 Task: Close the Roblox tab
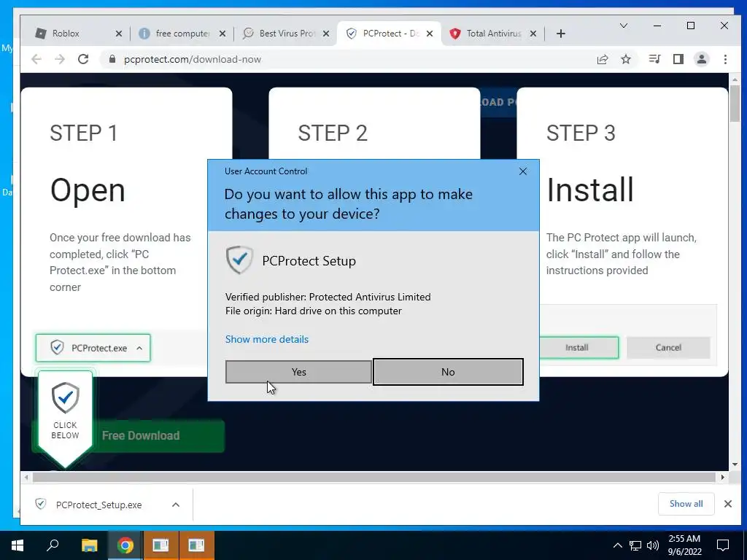click(119, 34)
